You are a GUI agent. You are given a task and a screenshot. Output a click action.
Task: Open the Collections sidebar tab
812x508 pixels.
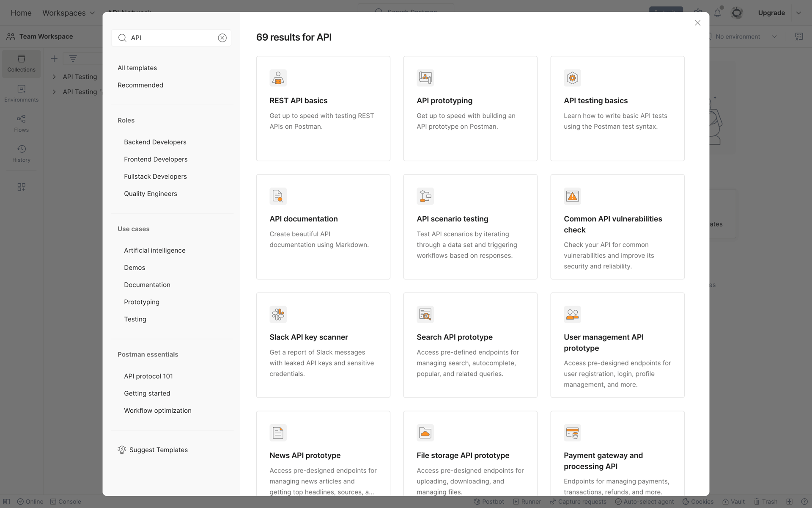[21, 63]
